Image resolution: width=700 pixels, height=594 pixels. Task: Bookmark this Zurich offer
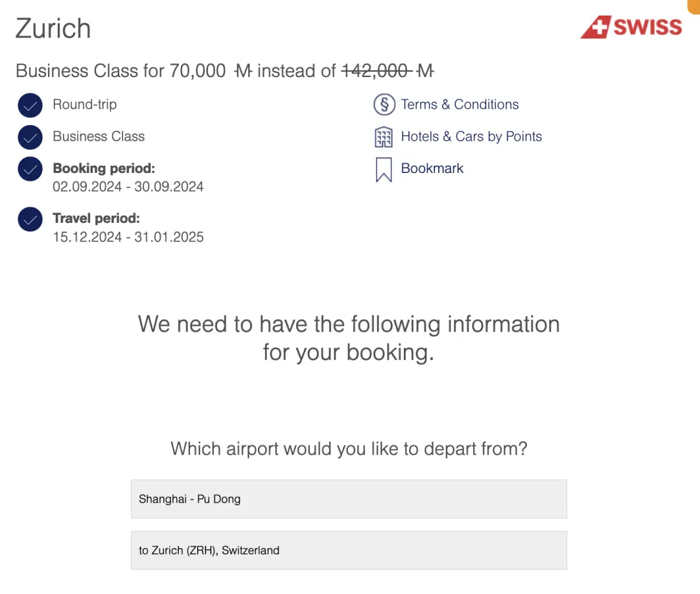click(x=432, y=168)
